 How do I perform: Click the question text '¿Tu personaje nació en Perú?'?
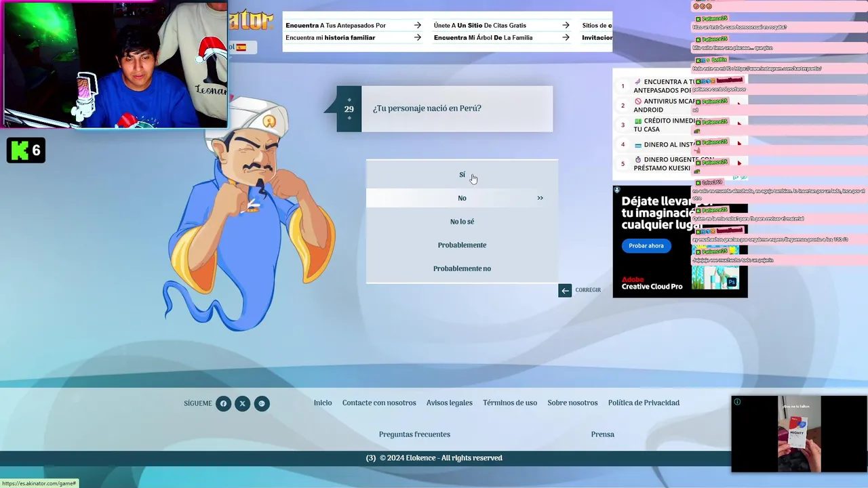click(427, 108)
